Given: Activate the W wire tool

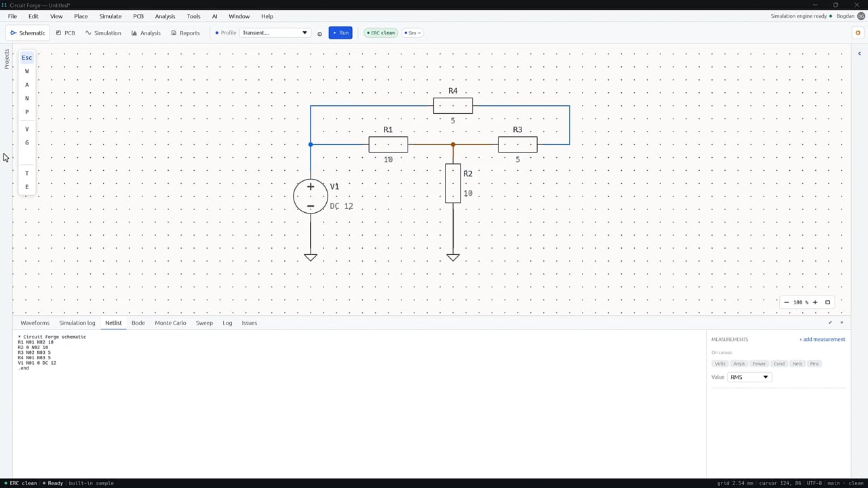Looking at the screenshot, I should pos(26,71).
